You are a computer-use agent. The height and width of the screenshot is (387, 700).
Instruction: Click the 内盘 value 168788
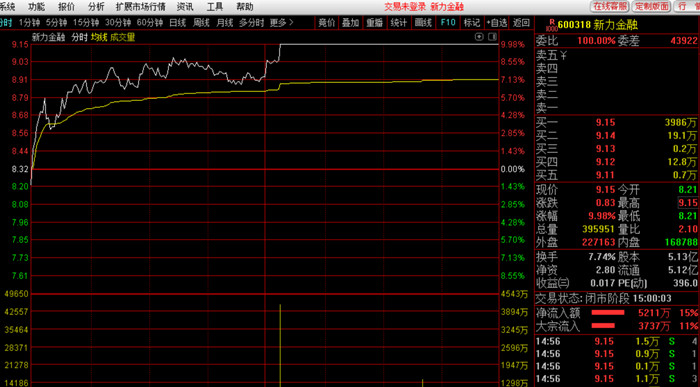(x=681, y=242)
